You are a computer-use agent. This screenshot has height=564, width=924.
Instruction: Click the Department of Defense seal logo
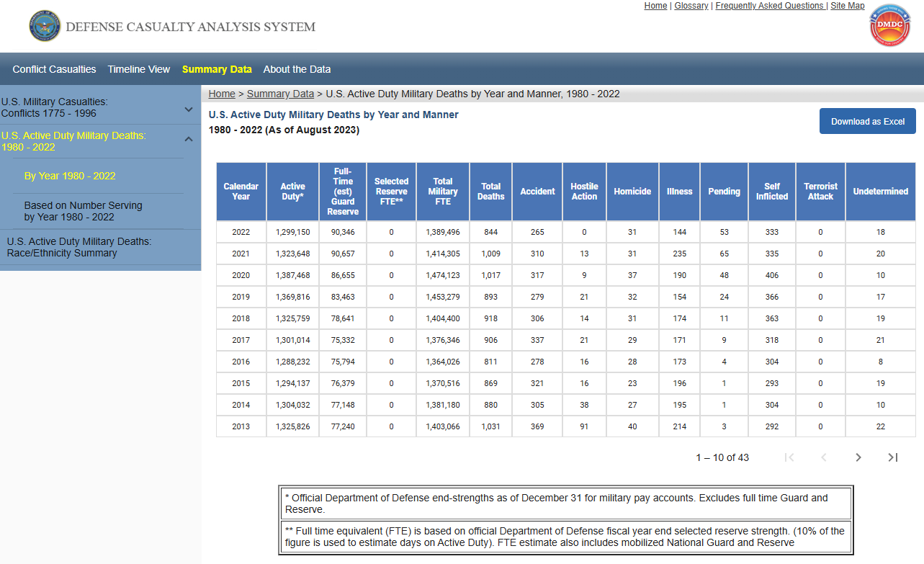point(45,26)
